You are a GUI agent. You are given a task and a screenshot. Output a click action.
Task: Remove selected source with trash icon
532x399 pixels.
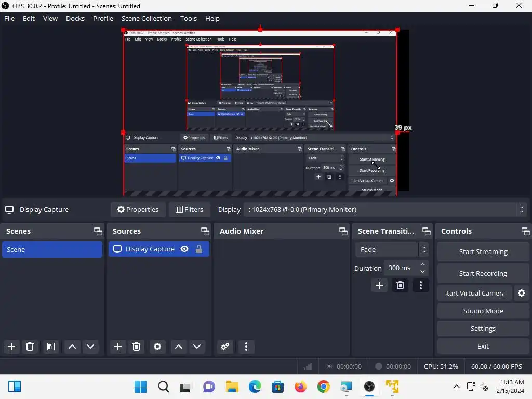point(137,347)
